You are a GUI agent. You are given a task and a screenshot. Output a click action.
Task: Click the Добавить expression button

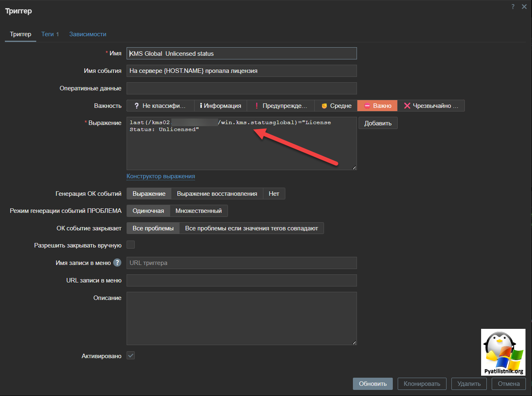[378, 123]
